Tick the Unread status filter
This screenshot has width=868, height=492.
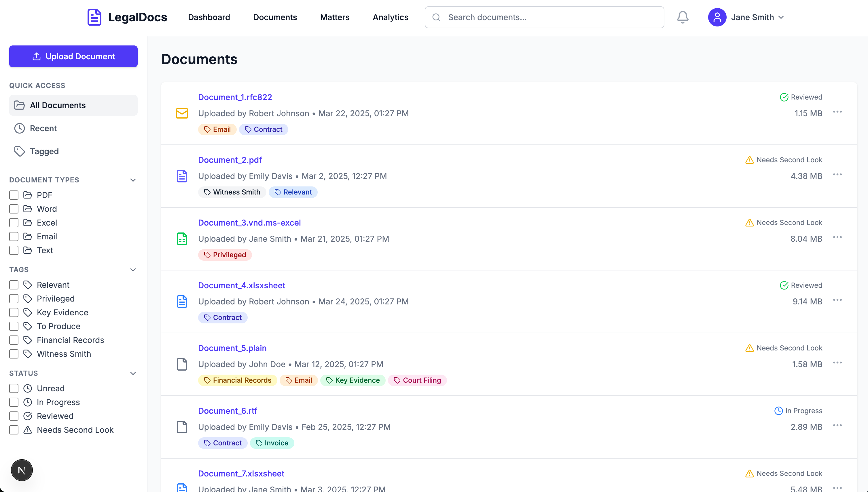(14, 389)
